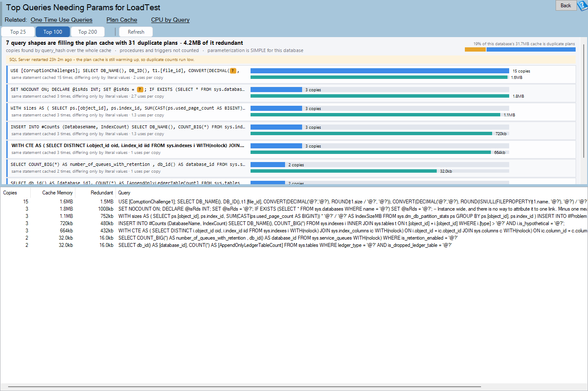The height and width of the screenshot is (391, 588).
Task: Click the 7 query shapes summary heading
Action: [x=124, y=43]
